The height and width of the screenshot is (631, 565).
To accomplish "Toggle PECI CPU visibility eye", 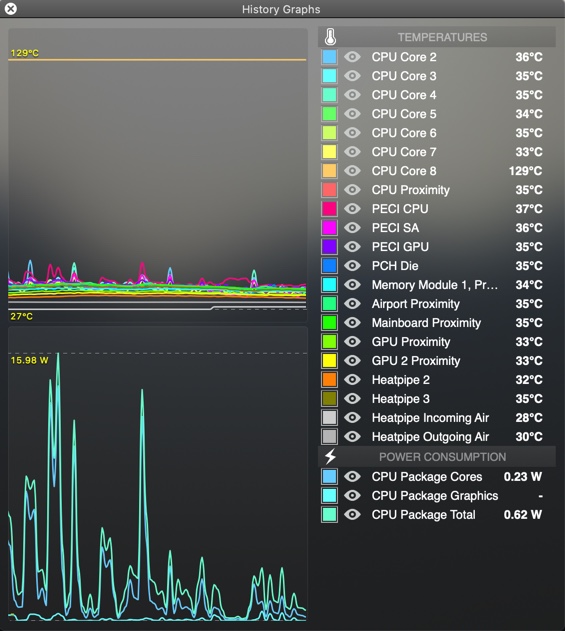I will click(x=352, y=208).
